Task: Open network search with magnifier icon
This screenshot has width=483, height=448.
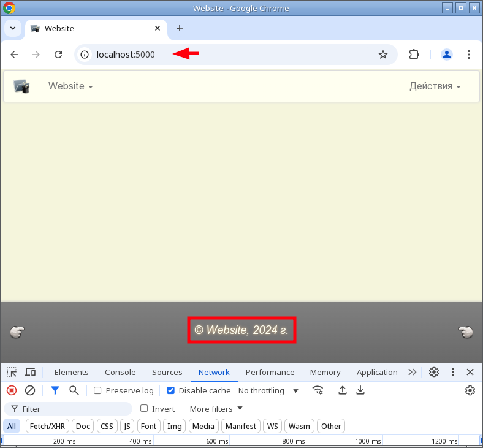Action: [x=74, y=391]
